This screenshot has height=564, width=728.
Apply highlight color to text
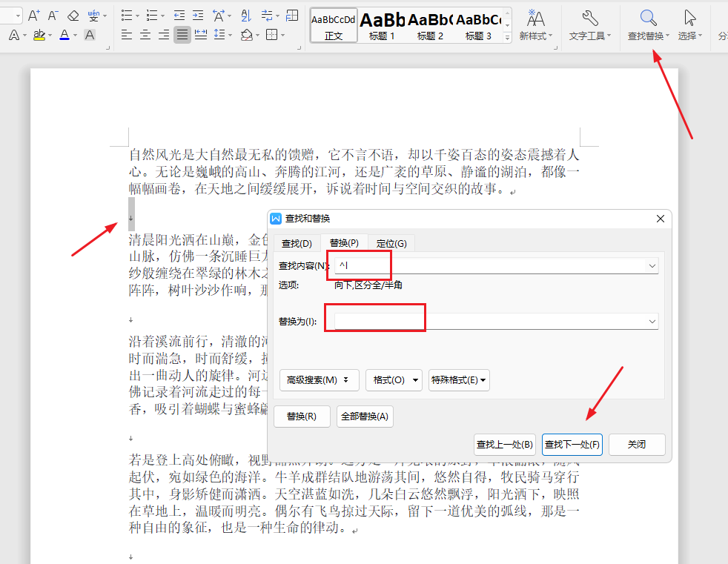pos(39,34)
